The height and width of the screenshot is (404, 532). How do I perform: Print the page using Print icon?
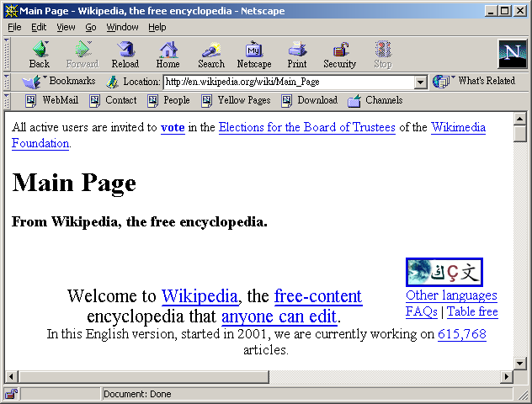tap(296, 50)
